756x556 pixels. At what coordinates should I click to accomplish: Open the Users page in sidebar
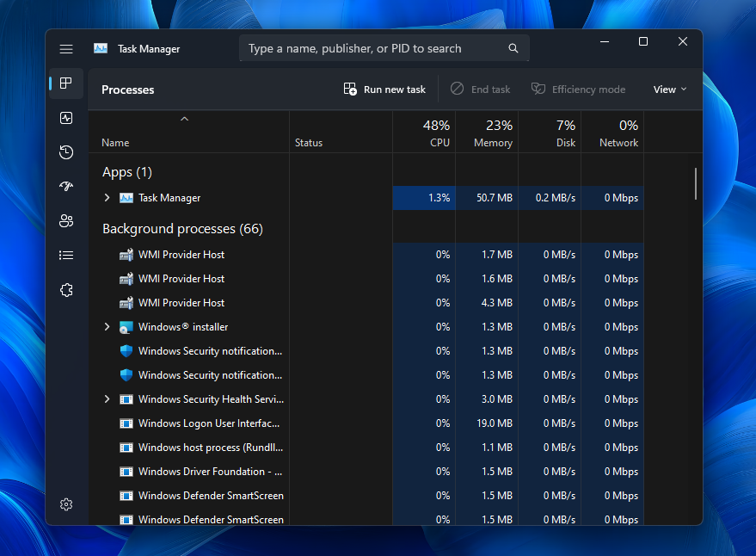66,221
